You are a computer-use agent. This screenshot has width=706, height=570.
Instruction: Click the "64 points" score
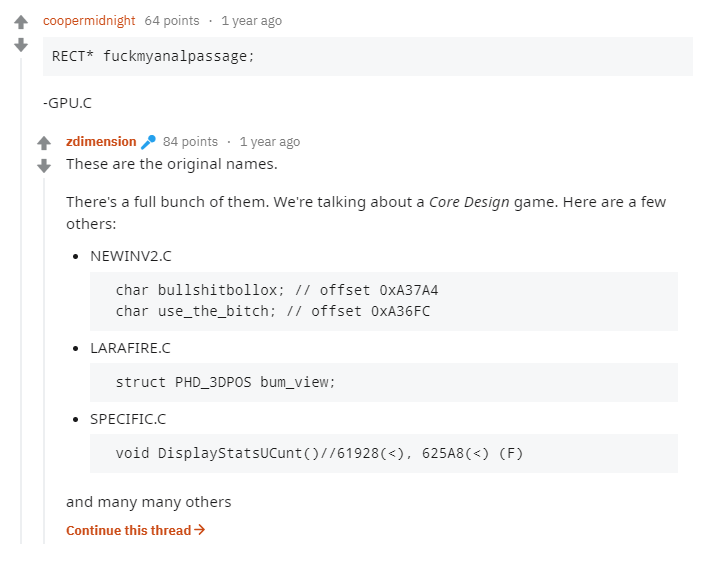(x=171, y=21)
